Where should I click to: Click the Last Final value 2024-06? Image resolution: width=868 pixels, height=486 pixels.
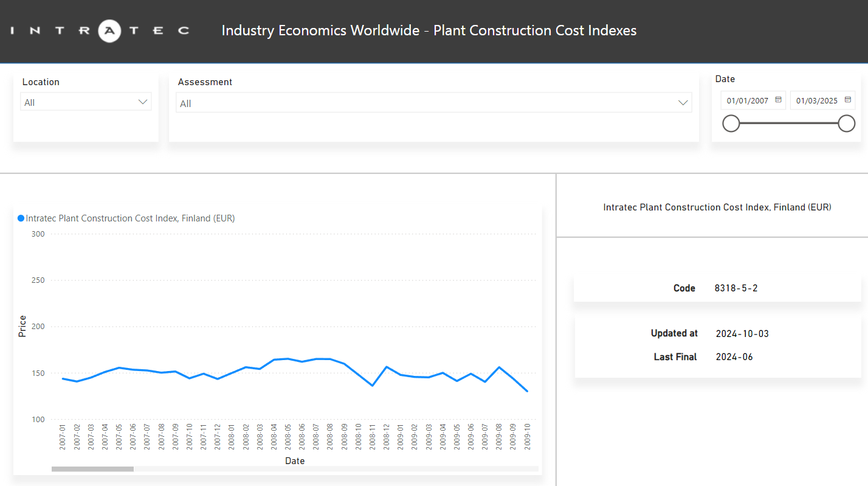coord(734,357)
